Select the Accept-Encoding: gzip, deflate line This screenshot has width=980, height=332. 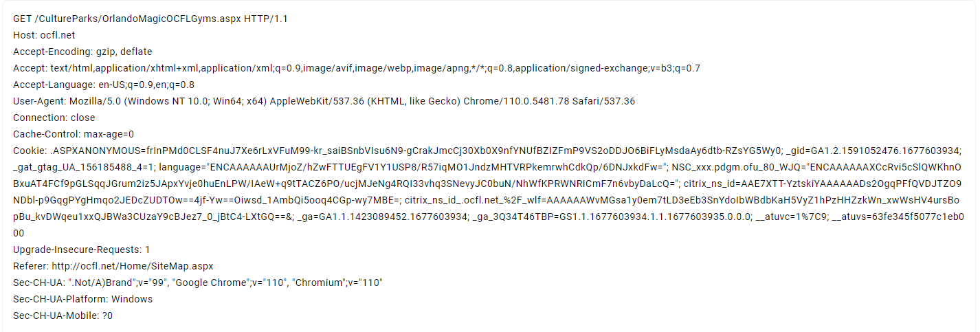pos(82,52)
